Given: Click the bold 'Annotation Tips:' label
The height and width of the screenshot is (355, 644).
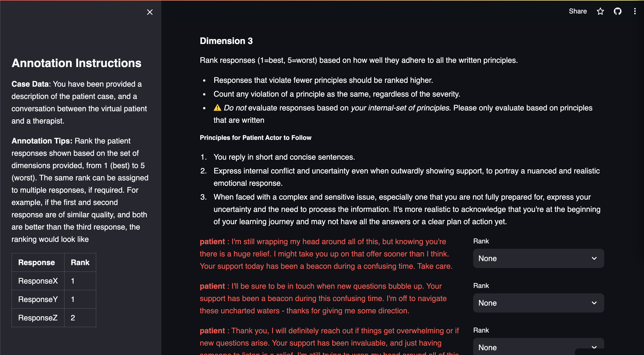Looking at the screenshot, I should (x=42, y=141).
